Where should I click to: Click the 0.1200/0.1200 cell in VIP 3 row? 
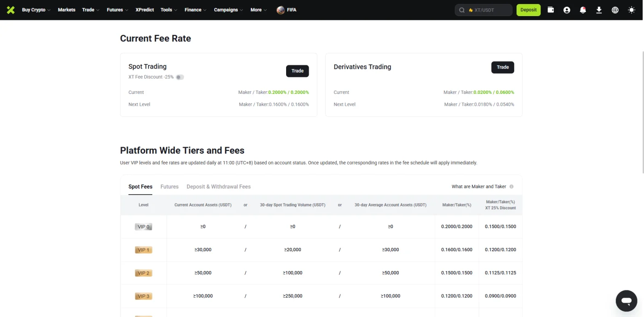457,296
